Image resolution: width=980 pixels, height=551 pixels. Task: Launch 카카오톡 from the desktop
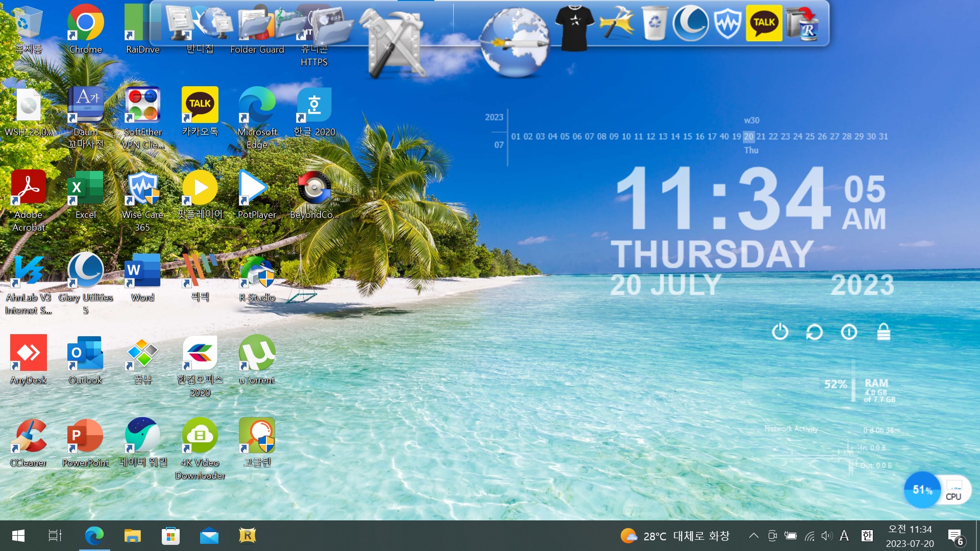pos(200,106)
